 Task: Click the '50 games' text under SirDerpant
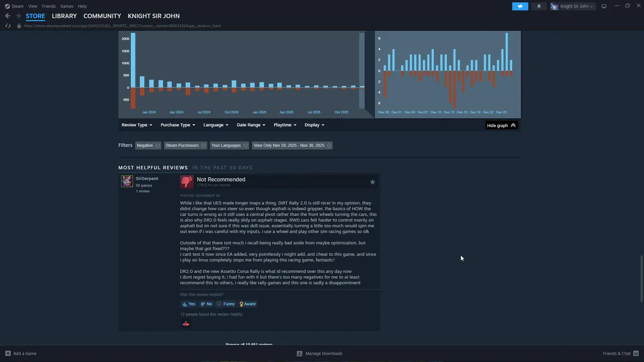144,186
